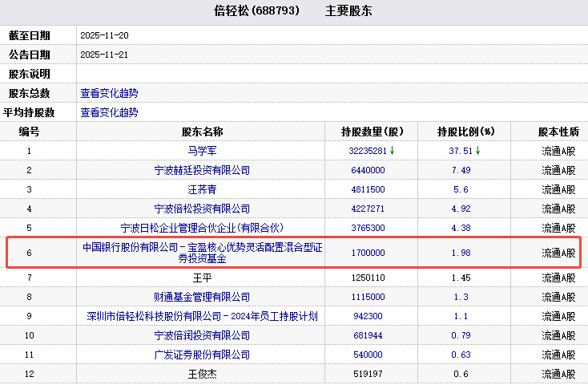588x385 pixels.
Task: Open shareholder 马学军 details
Action: (x=202, y=151)
